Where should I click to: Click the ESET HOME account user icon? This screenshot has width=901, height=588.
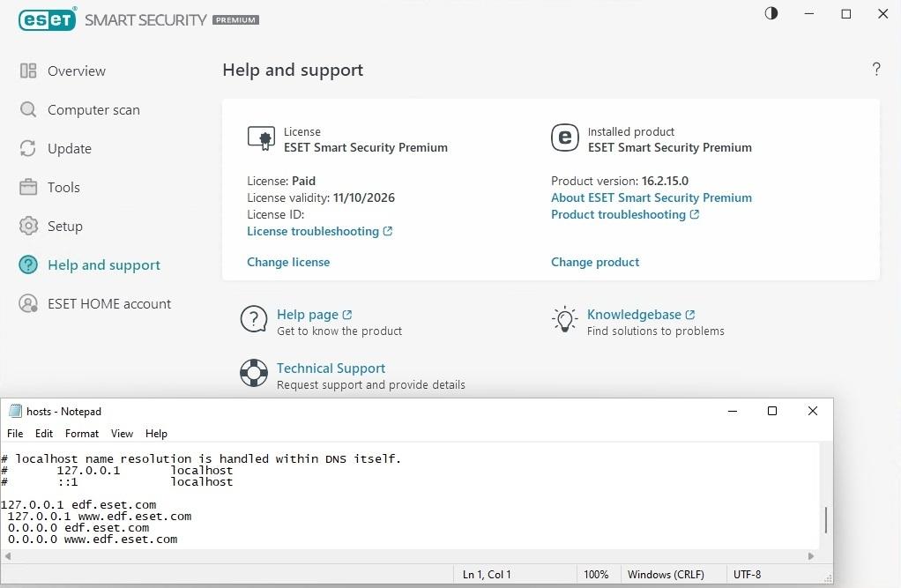28,303
